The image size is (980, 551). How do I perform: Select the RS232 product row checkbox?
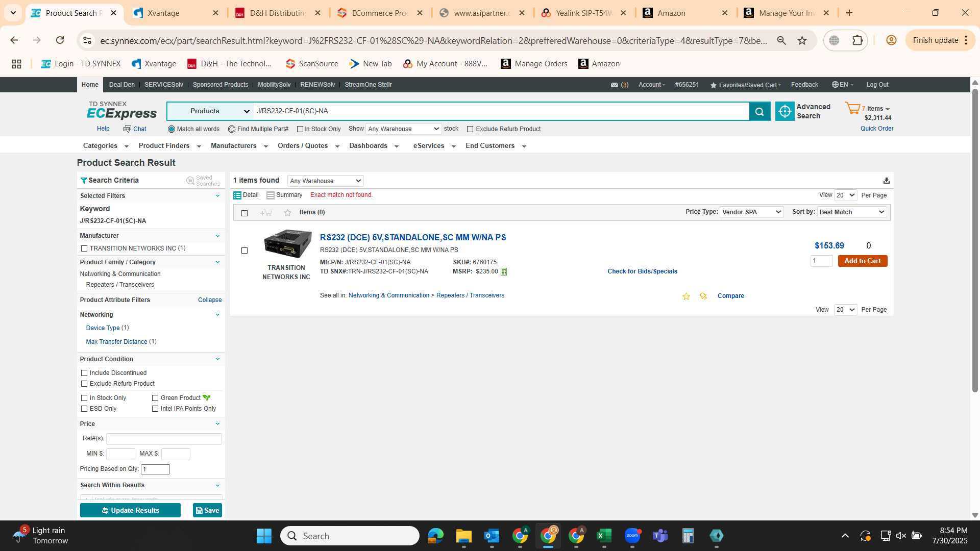[x=244, y=251]
